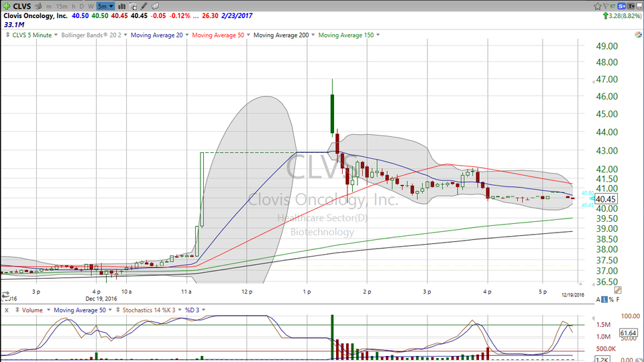Click the bar chart plot style icon
Screen dimensions: 644x362
tap(121, 6)
